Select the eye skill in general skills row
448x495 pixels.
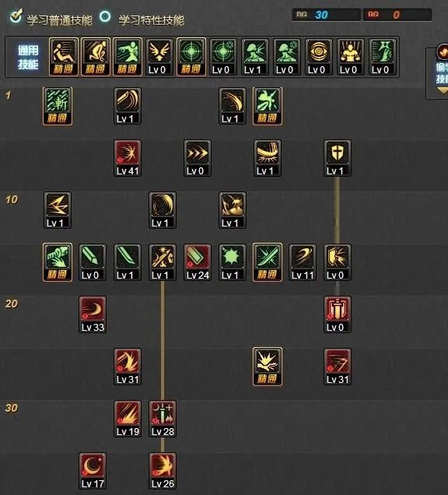point(318,57)
